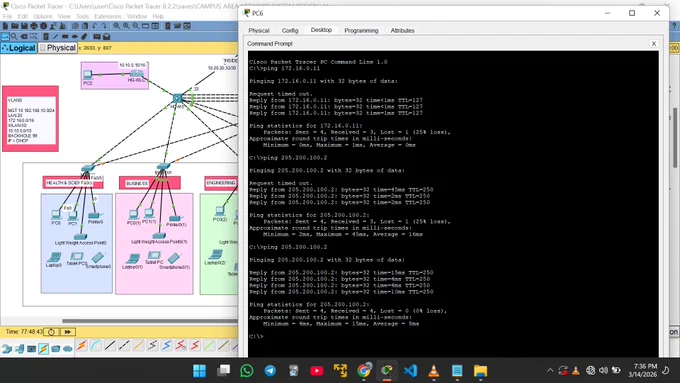This screenshot has width=680, height=383.
Task: Click the PC2 device in top pink box
Action: (x=88, y=75)
